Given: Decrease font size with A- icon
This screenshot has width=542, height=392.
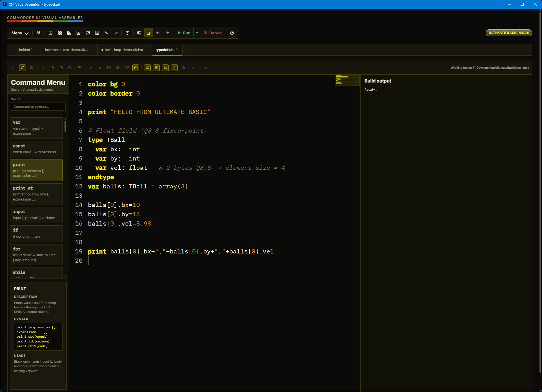Looking at the screenshot, I should (x=194, y=68).
